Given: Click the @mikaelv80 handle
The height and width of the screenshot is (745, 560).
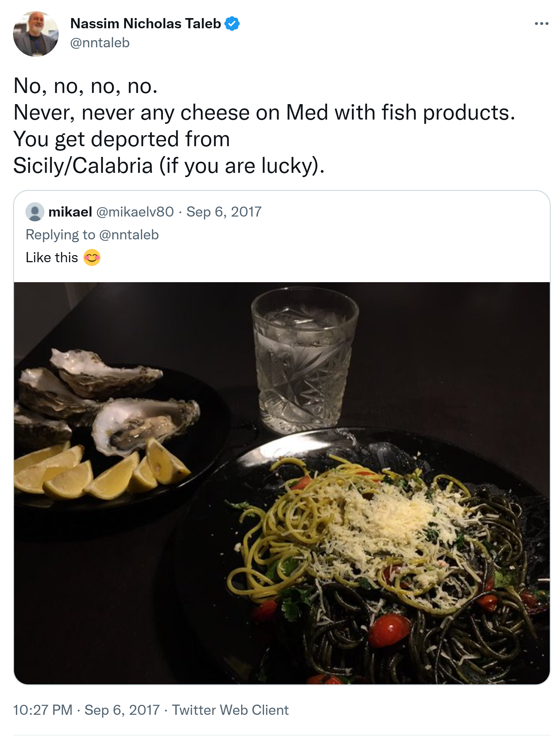Looking at the screenshot, I should pos(135,212).
